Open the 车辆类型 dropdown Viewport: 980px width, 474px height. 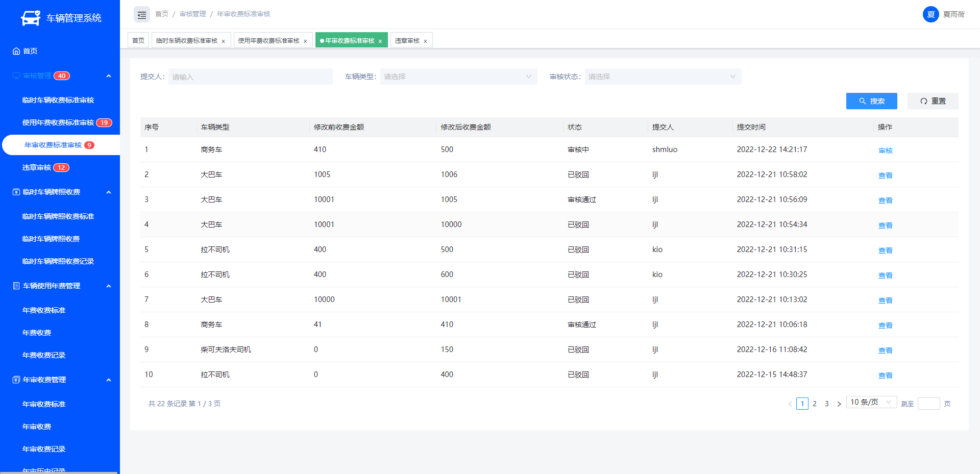pyautogui.click(x=458, y=77)
